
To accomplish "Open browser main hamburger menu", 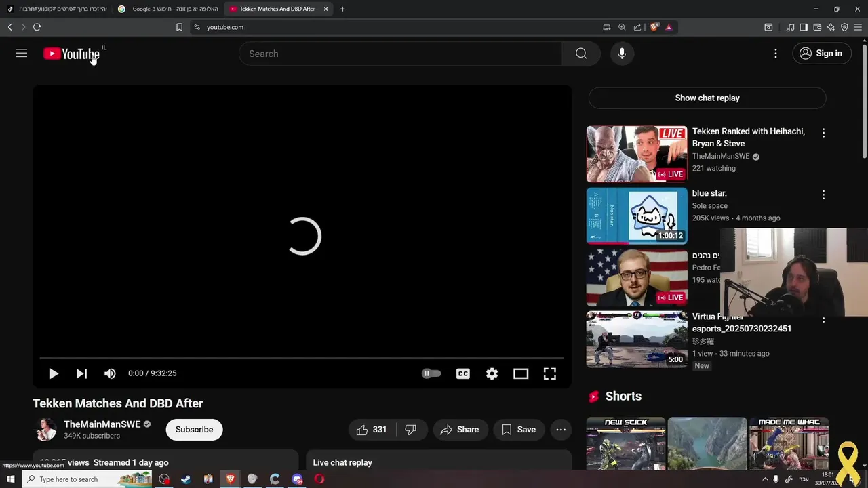I will [858, 27].
